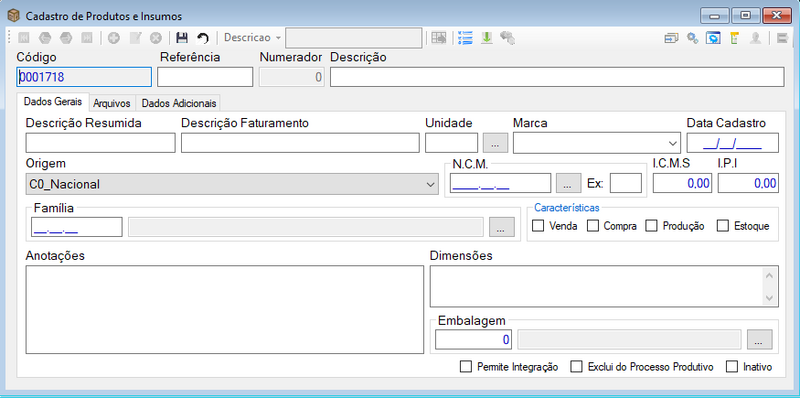Image resolution: width=800 pixels, height=398 pixels.
Task: Click the Unidade text field
Action: pyautogui.click(x=452, y=143)
